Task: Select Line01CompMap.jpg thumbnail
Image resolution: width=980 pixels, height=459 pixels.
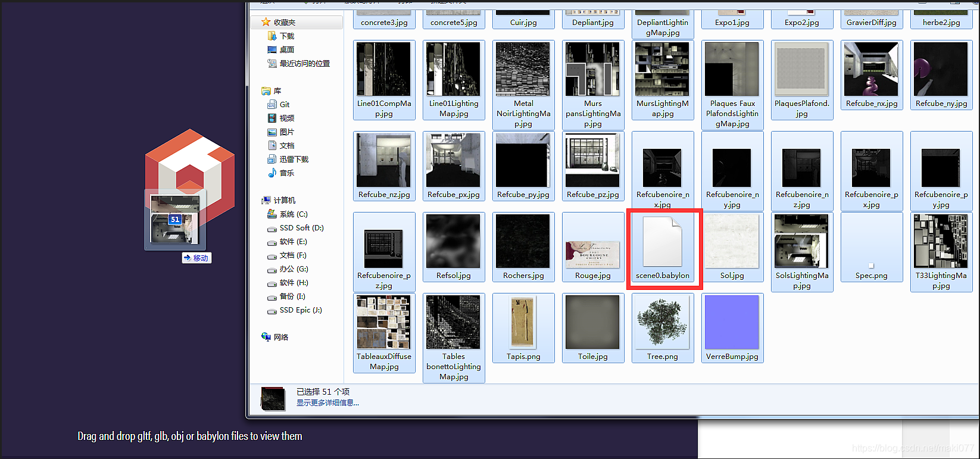Action: pos(384,69)
